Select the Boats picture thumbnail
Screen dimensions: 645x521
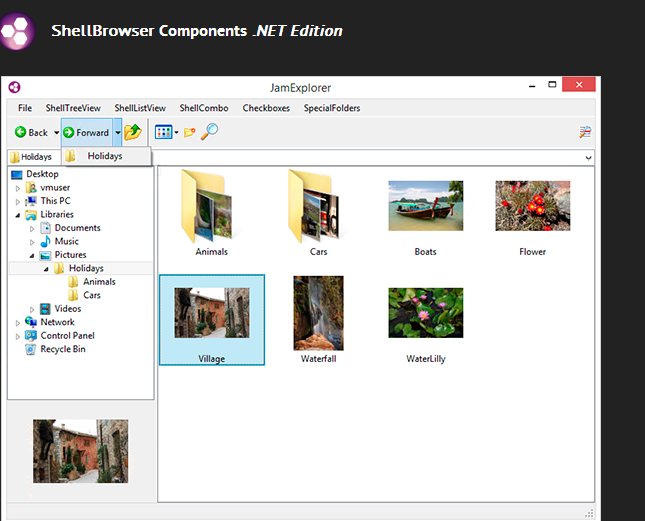coord(426,206)
